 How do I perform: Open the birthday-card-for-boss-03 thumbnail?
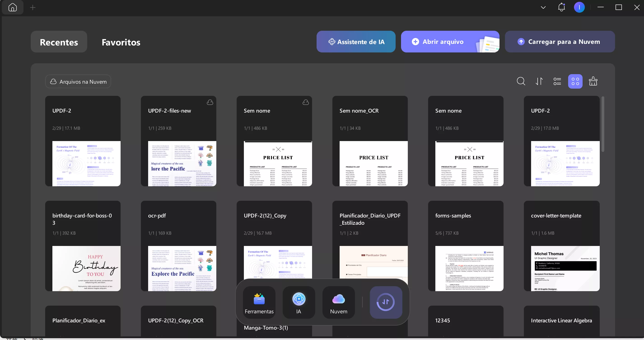coord(86,268)
